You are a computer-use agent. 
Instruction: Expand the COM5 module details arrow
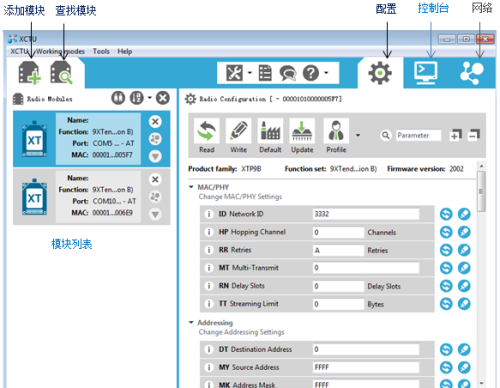(155, 156)
